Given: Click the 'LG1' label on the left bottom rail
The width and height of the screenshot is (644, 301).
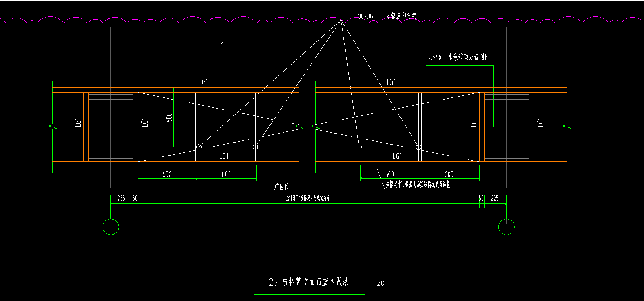Looking at the screenshot, I should (x=224, y=156).
